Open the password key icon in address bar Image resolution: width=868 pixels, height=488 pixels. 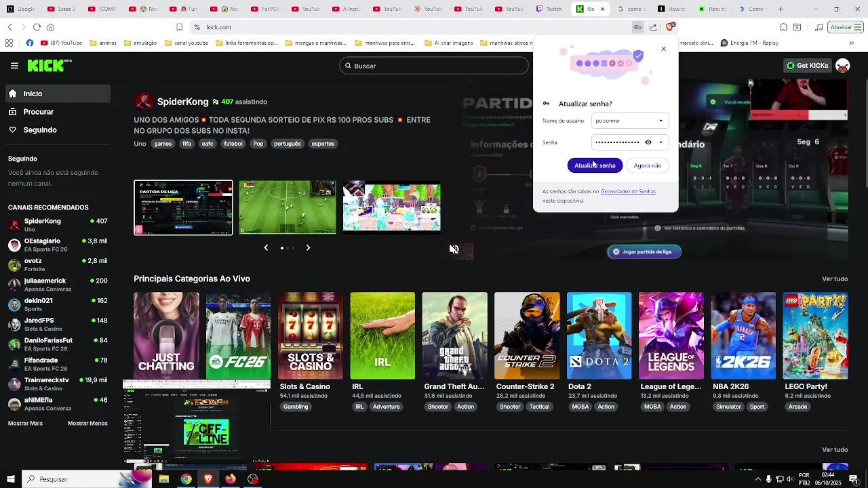[x=637, y=27]
